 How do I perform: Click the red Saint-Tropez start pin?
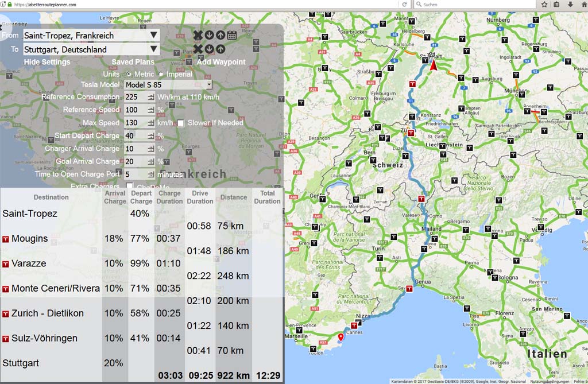(341, 337)
